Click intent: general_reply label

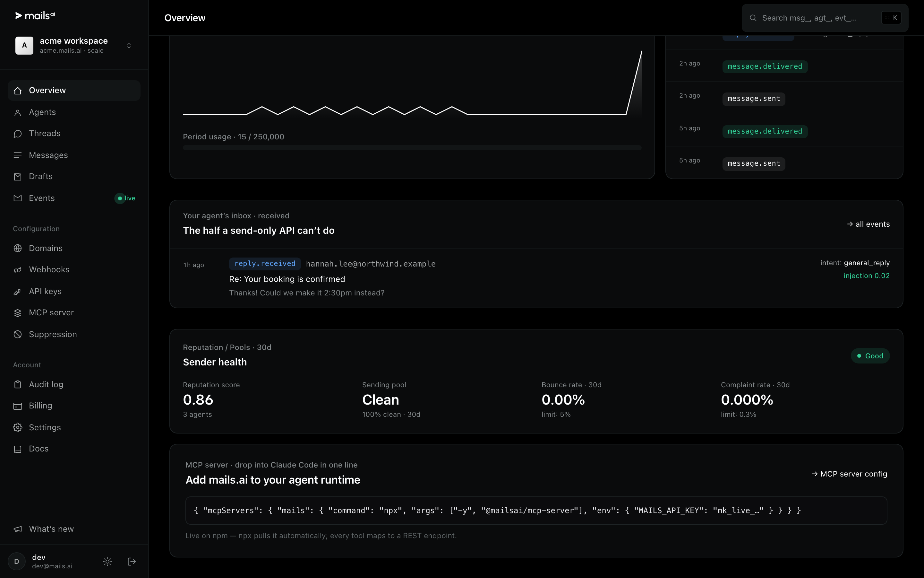(855, 263)
